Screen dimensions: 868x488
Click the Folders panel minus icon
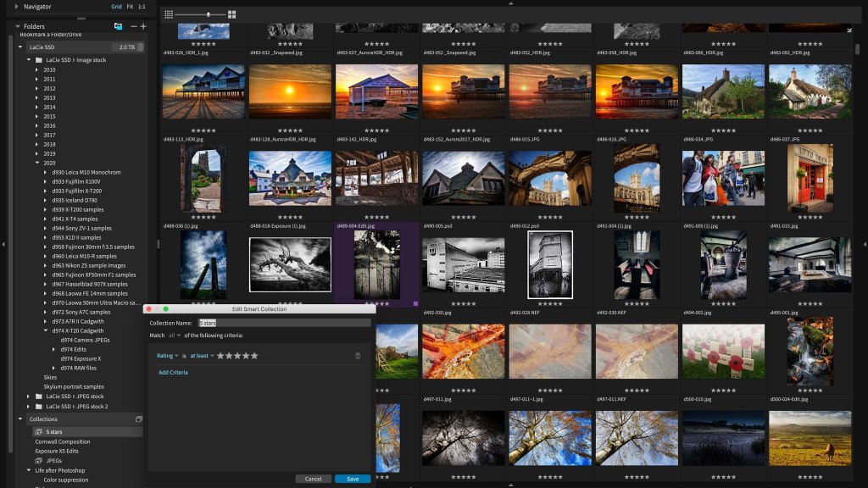pos(133,27)
